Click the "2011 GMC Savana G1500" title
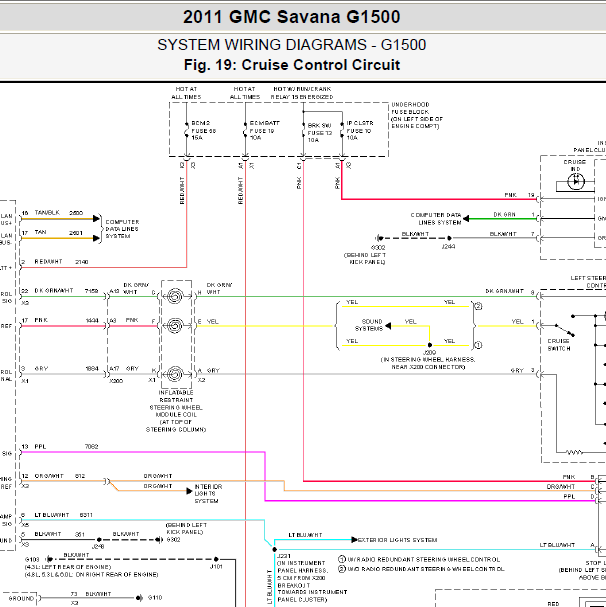 [291, 17]
